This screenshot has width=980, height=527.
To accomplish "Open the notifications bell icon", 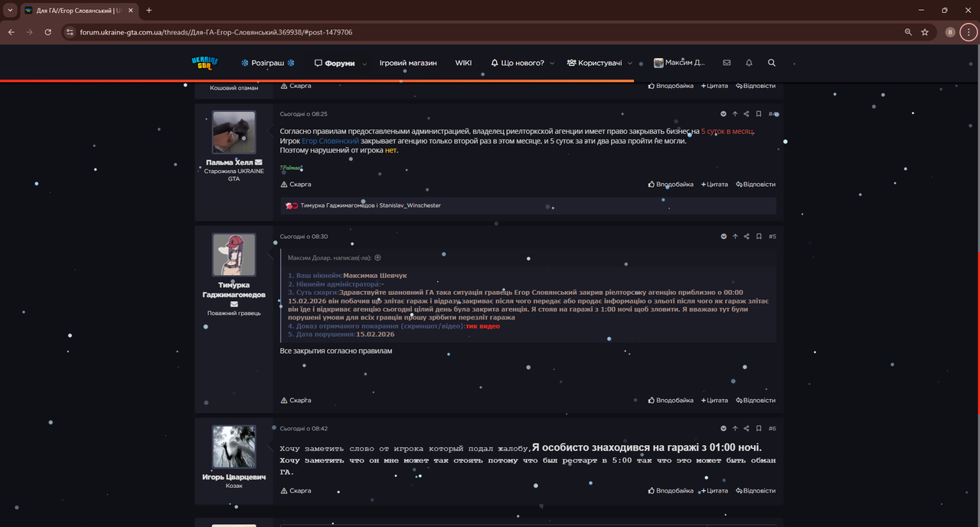I will coord(749,63).
